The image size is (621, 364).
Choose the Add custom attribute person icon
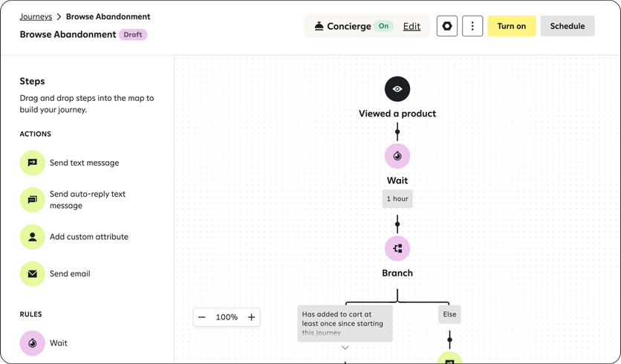(x=33, y=237)
